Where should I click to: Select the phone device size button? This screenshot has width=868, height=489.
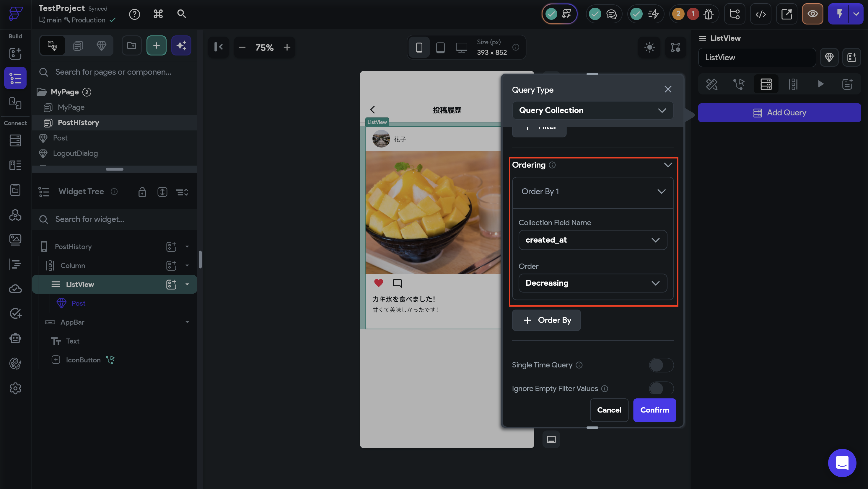click(419, 47)
